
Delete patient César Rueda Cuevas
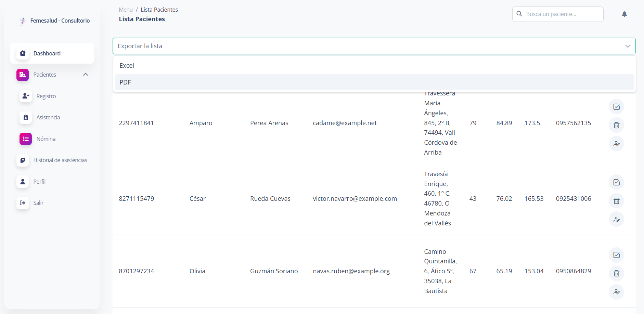click(x=616, y=201)
